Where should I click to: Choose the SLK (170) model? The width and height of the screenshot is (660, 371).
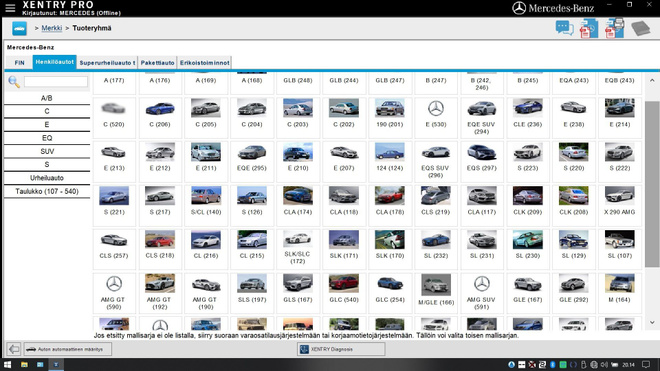390,249
